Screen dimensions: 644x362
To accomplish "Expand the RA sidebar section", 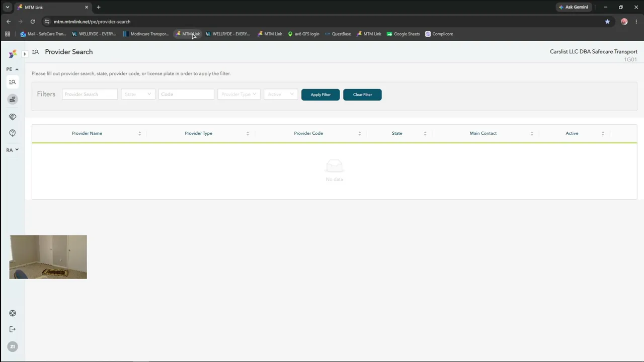I will [x=13, y=150].
